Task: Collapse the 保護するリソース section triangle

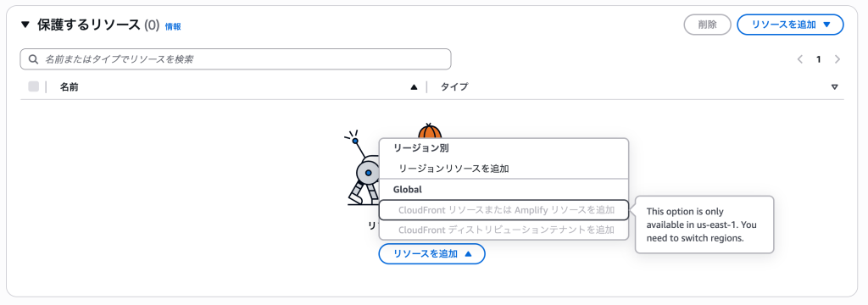Action: click(x=25, y=25)
